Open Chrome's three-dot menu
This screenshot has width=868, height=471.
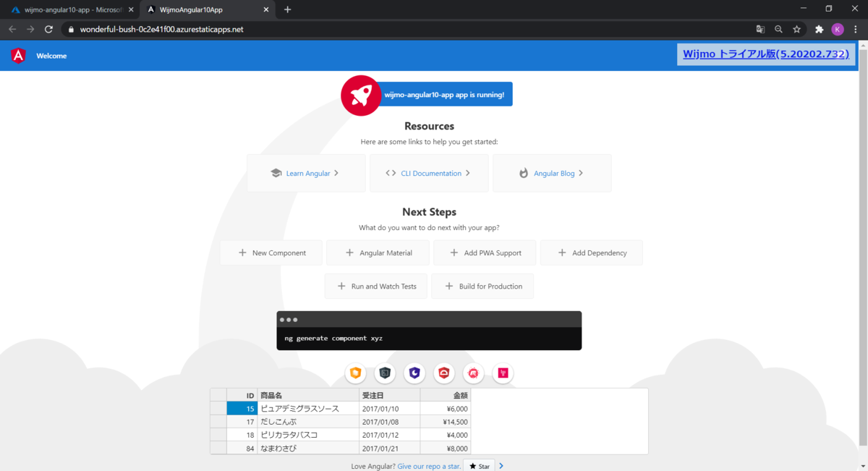856,29
